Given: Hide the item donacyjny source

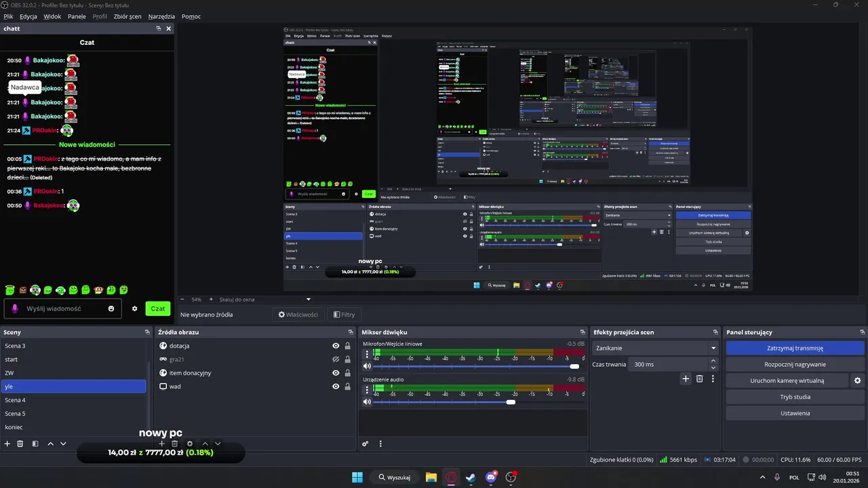Looking at the screenshot, I should 336,373.
